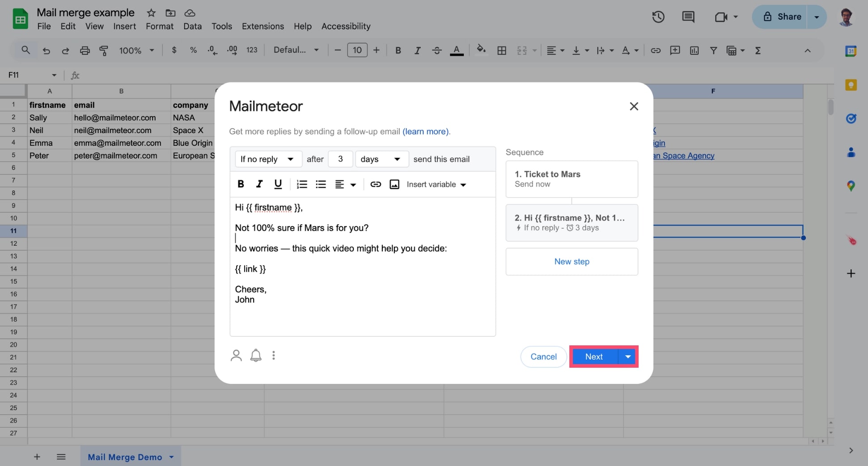Format cells as percent

[x=193, y=50]
